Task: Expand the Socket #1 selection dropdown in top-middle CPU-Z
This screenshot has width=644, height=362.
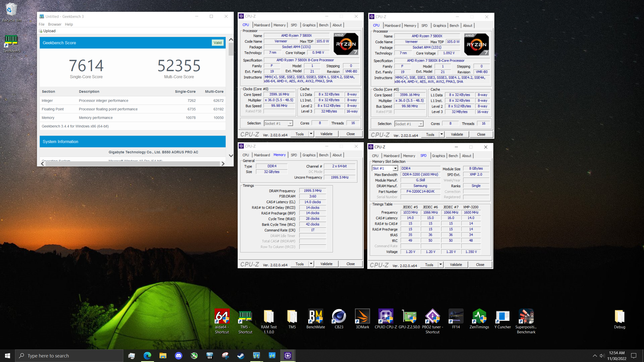Action: tap(290, 123)
